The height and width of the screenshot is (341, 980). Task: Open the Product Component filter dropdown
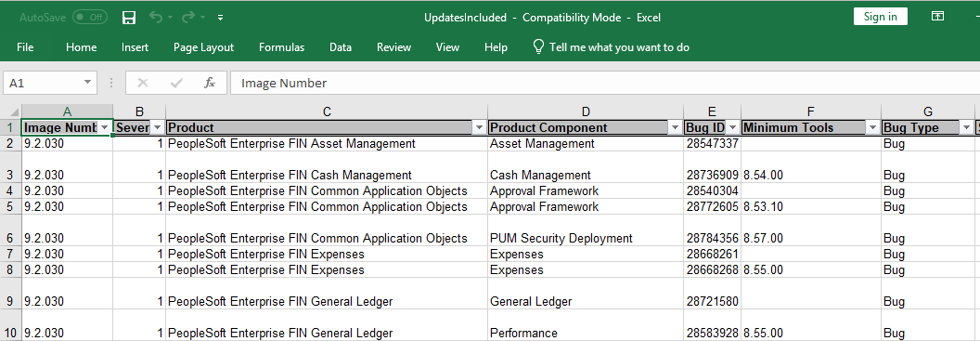[676, 127]
